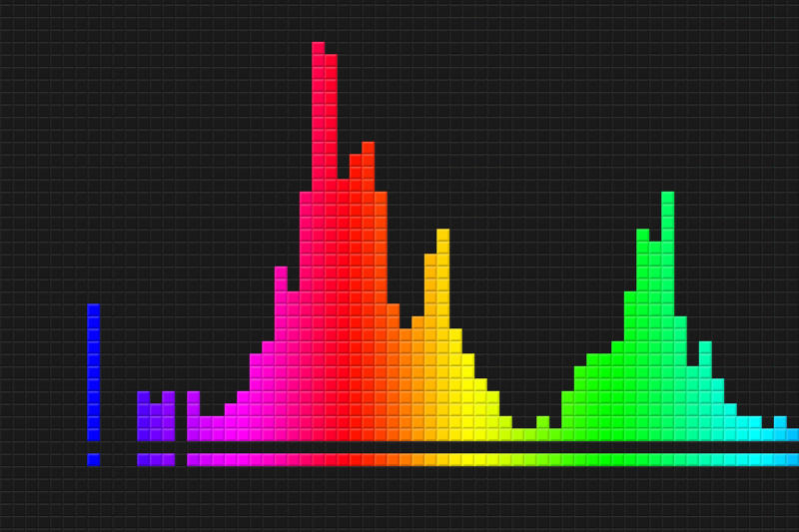Click the tiny lime bump between yellow and green

tap(542, 422)
